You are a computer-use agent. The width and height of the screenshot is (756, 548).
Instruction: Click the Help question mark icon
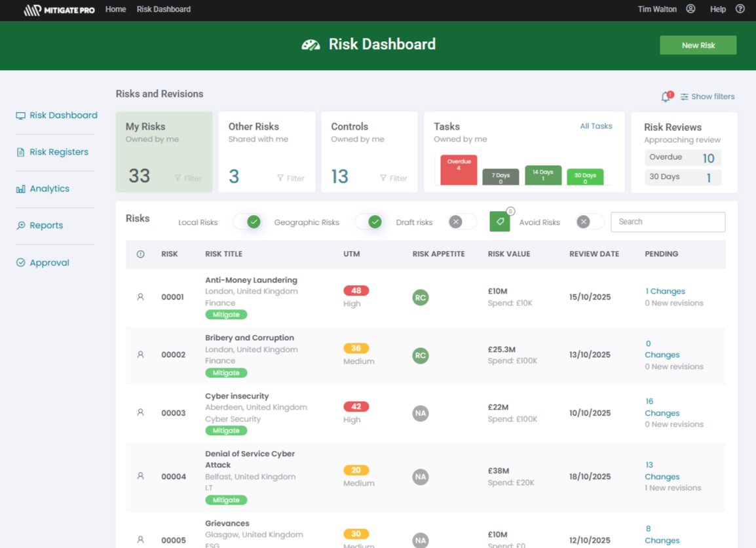click(739, 9)
